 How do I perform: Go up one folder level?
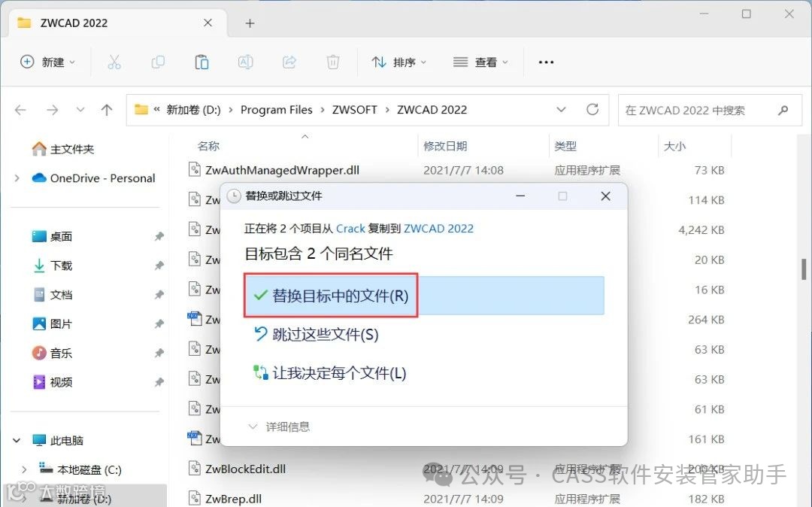point(107,110)
